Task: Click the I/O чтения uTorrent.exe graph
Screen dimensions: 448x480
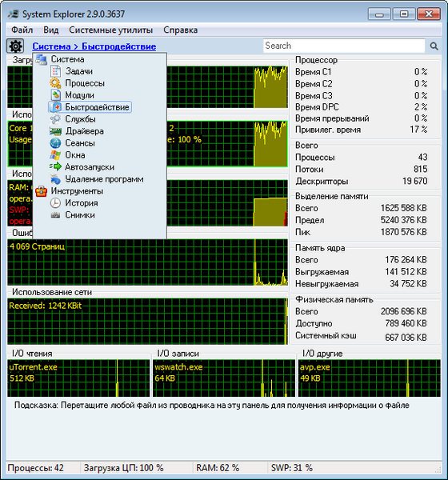Action: pyautogui.click(x=78, y=378)
